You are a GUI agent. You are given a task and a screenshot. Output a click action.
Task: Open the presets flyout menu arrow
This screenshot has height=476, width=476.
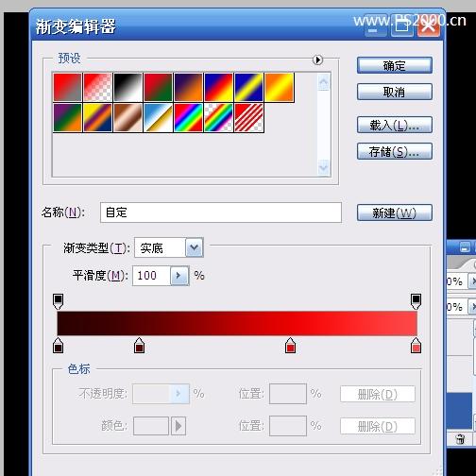(317, 59)
